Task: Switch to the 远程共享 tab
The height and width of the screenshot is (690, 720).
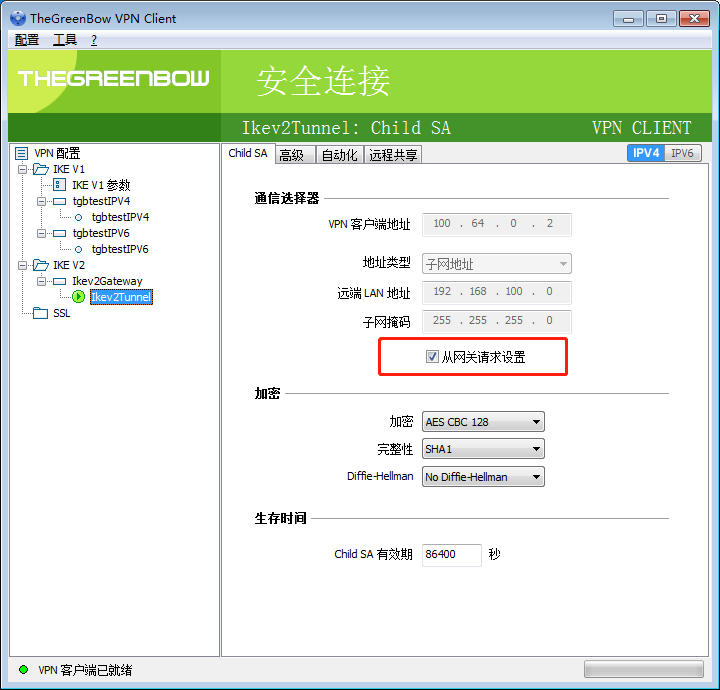Action: [393, 155]
